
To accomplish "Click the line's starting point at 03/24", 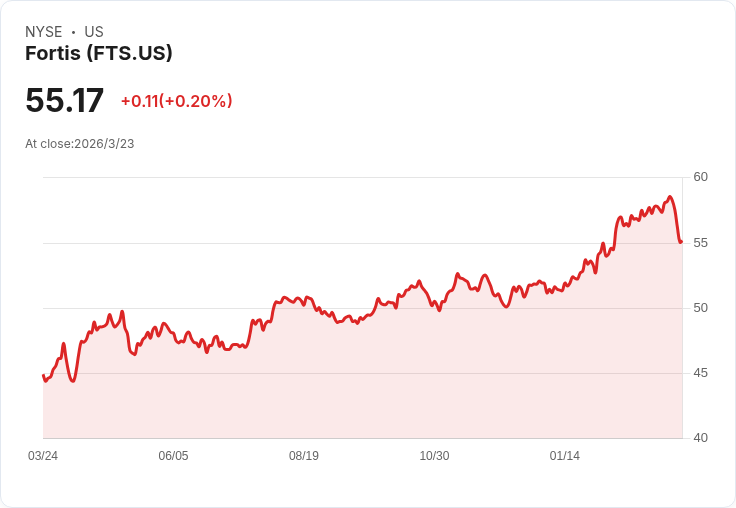I will 44,376.
